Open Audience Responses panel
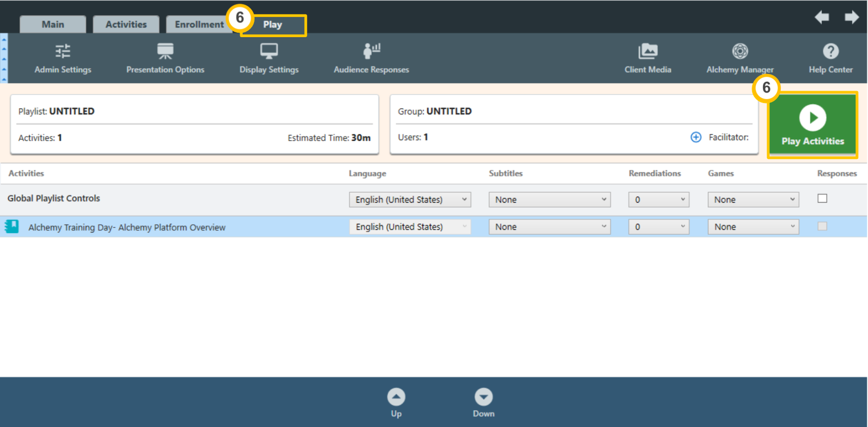Image resolution: width=868 pixels, height=427 pixels. pos(371,58)
